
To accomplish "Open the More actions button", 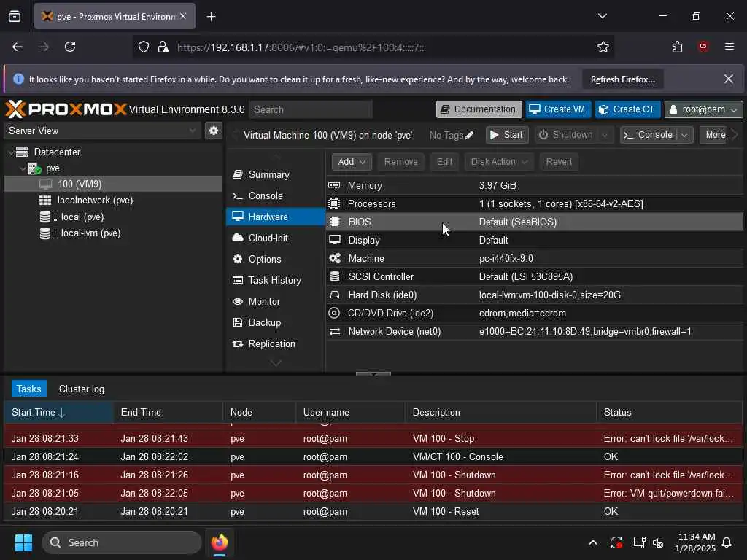I will point(715,135).
